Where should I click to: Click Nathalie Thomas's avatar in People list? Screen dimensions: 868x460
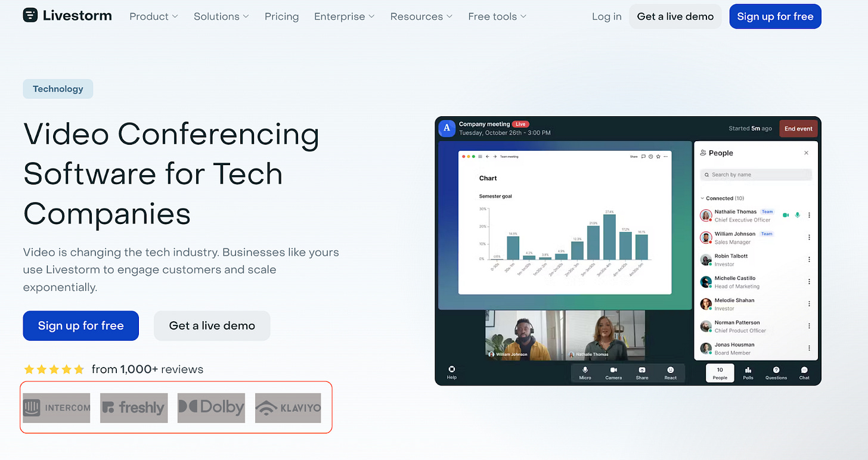(x=706, y=216)
